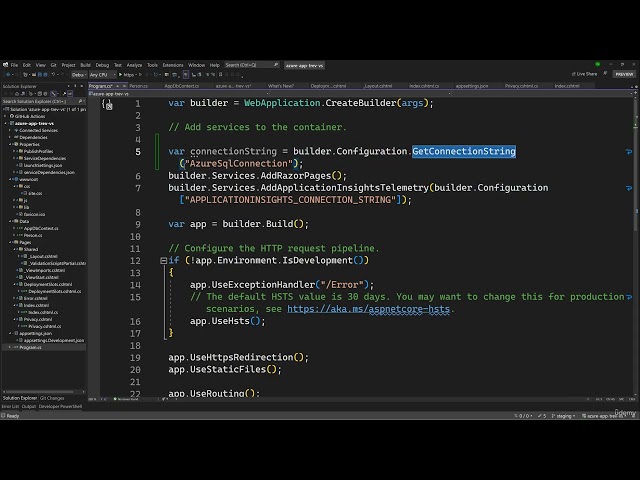Click the https start debugging play button
The width and height of the screenshot is (640, 480).
(x=120, y=75)
